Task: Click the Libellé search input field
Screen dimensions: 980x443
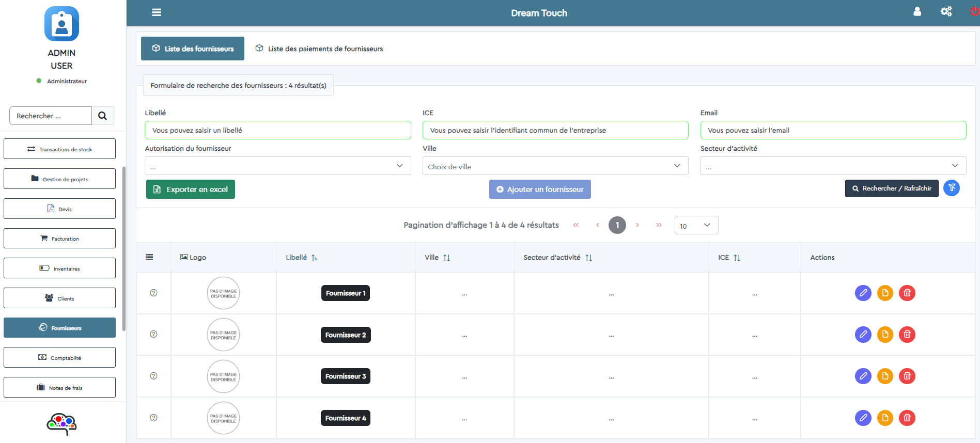Action: tap(277, 130)
